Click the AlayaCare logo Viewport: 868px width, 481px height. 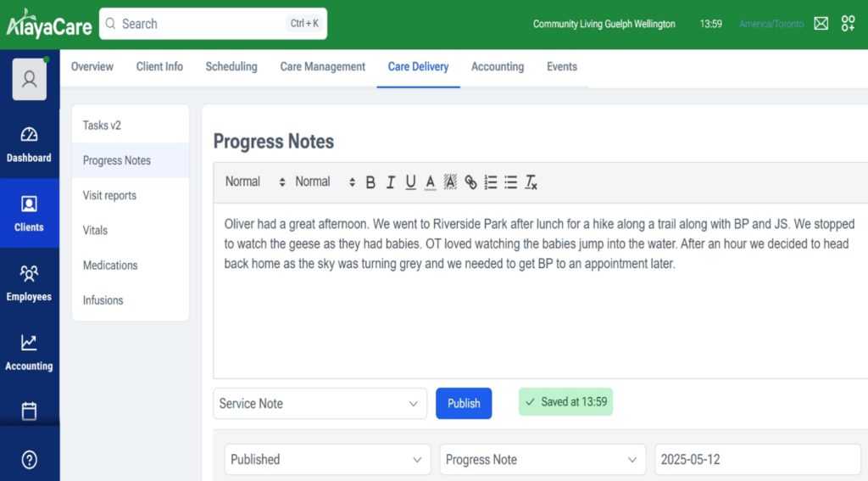[48, 24]
